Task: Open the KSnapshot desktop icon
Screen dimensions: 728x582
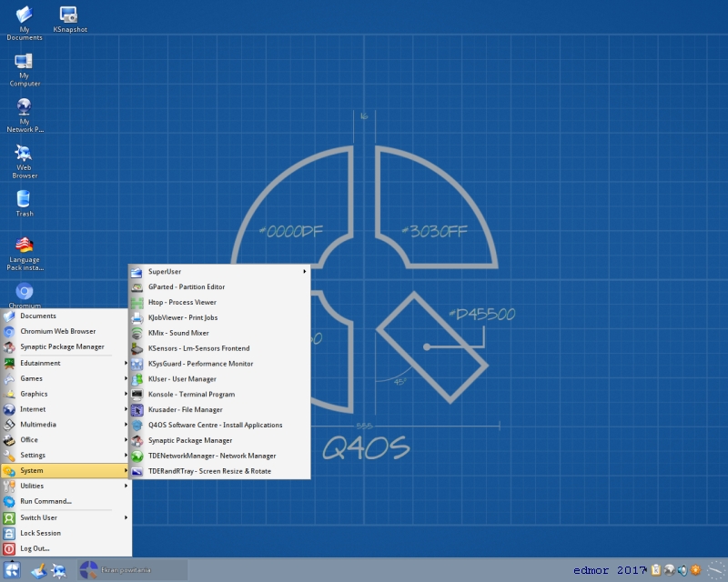Action: pos(70,19)
